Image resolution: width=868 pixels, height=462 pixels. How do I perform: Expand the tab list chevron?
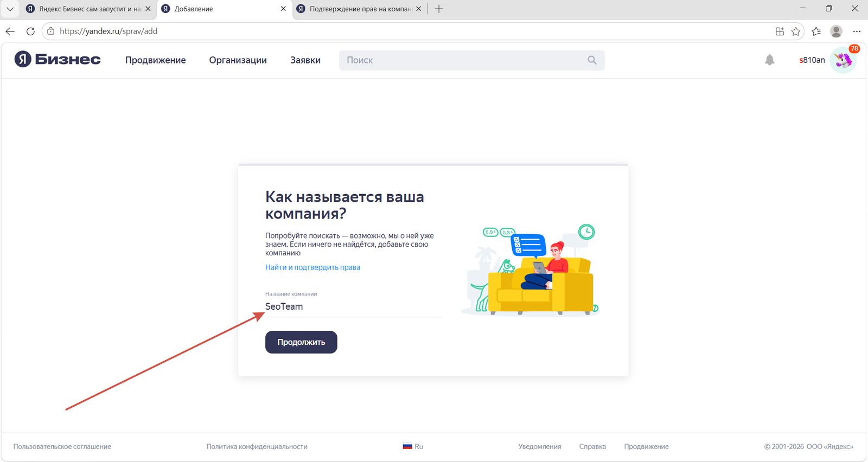tap(10, 9)
